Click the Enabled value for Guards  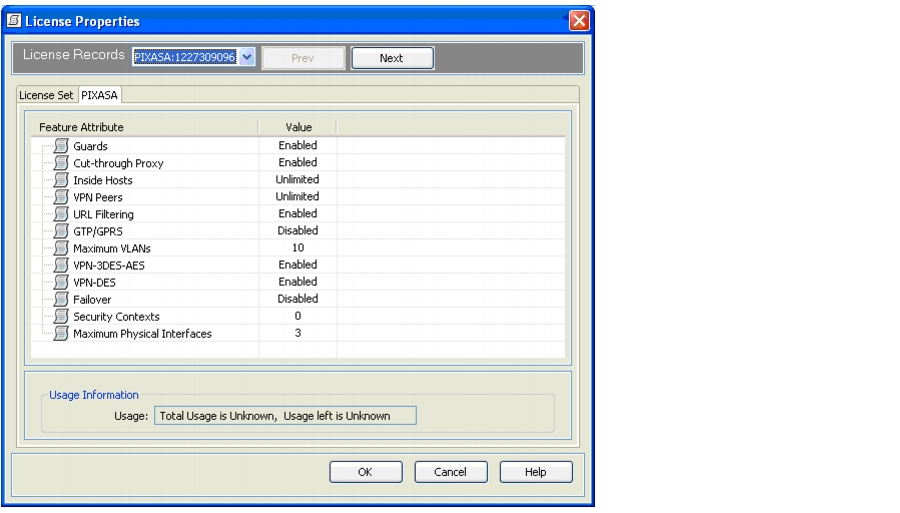pyautogui.click(x=298, y=145)
